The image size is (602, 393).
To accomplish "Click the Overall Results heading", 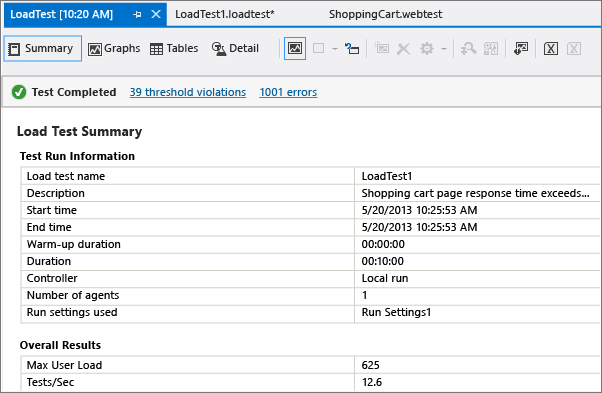I will point(60,345).
